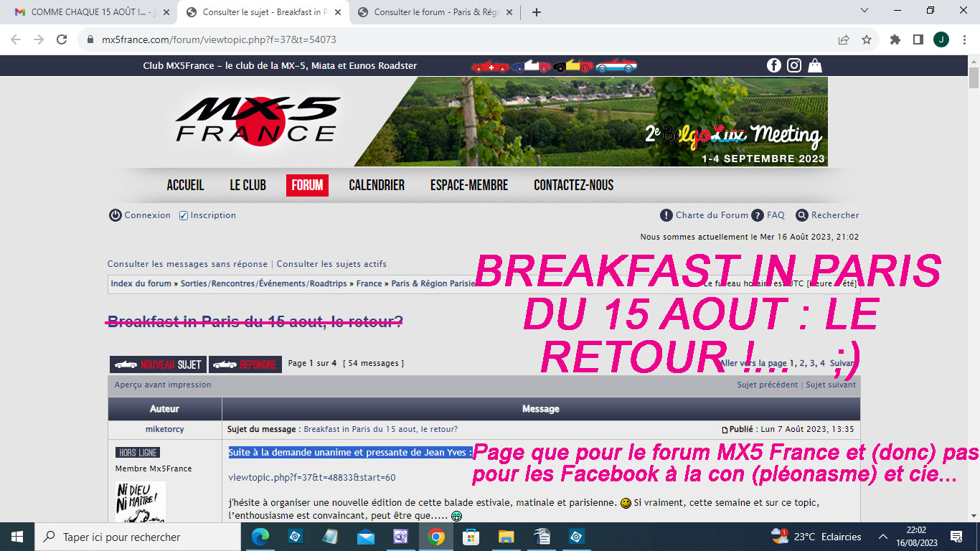Click the post subject Breakfast in Paris link
980x551 pixels.
point(380,429)
